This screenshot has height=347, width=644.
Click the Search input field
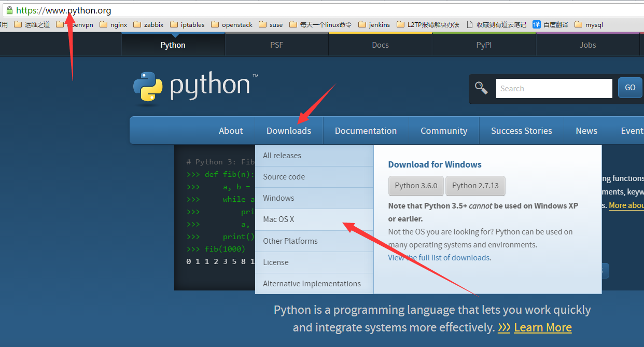click(554, 88)
